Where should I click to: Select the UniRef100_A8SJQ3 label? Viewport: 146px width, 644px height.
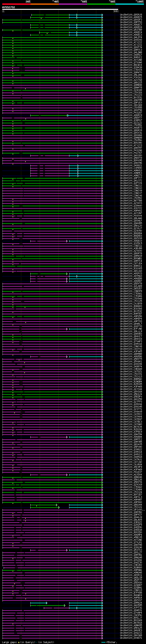tap(131, 271)
